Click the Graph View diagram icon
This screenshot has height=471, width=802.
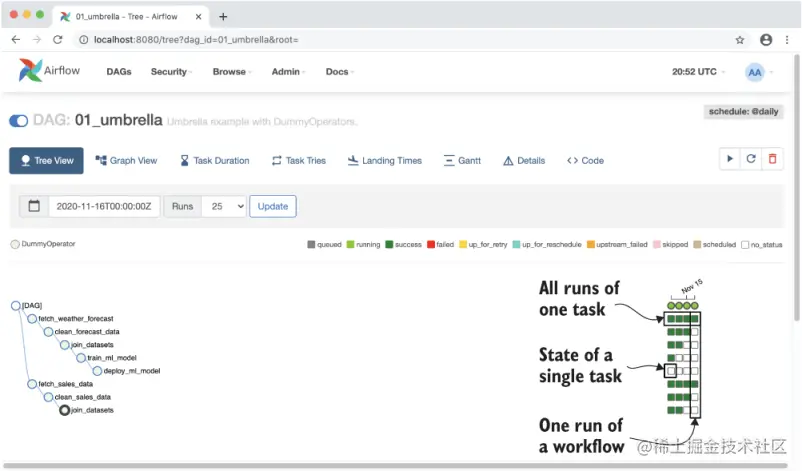click(x=101, y=160)
